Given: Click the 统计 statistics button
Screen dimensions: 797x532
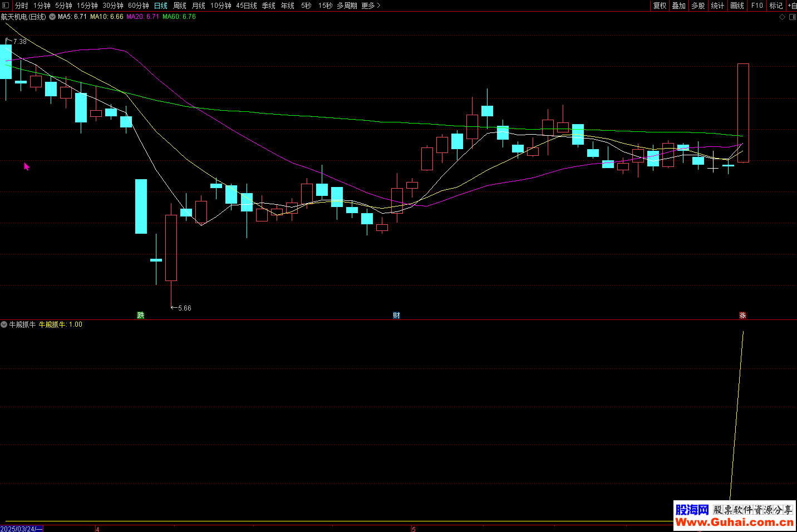Looking at the screenshot, I should 718,6.
